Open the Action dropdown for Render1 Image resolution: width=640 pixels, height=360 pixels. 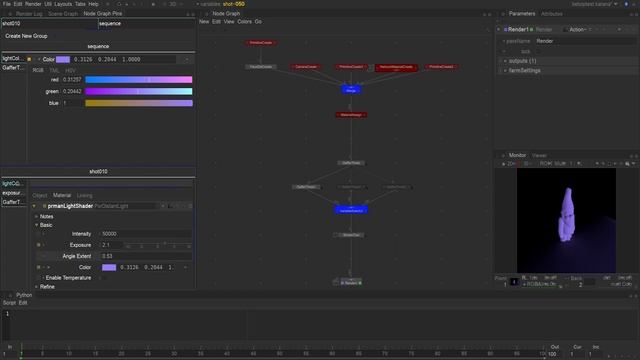click(578, 29)
